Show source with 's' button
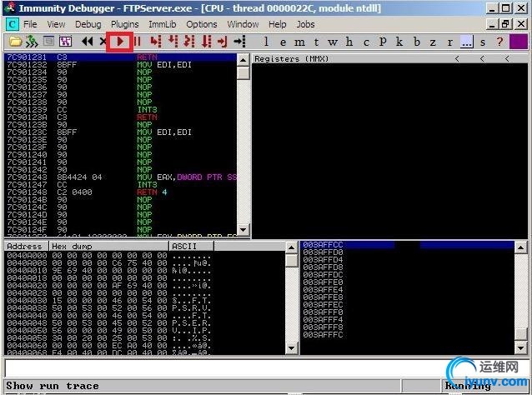Image resolution: width=532 pixels, height=395 pixels. [x=483, y=42]
